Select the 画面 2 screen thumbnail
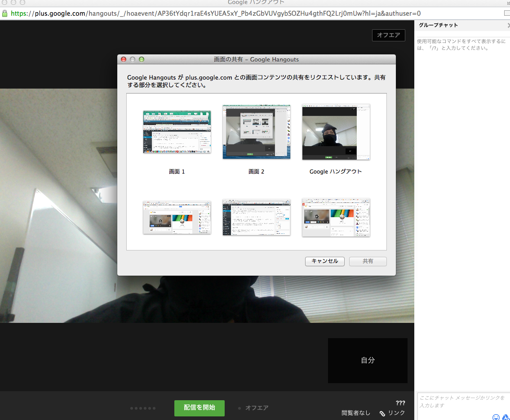The image size is (510, 420). (x=256, y=132)
